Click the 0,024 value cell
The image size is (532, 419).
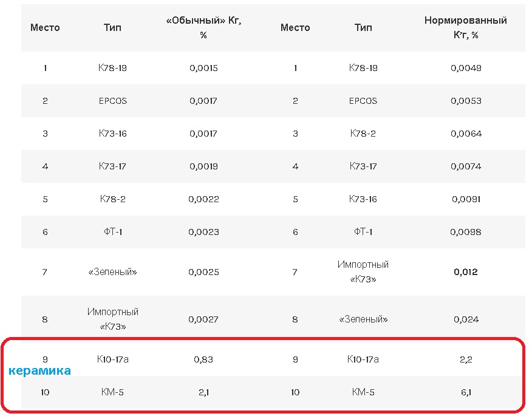pos(466,319)
